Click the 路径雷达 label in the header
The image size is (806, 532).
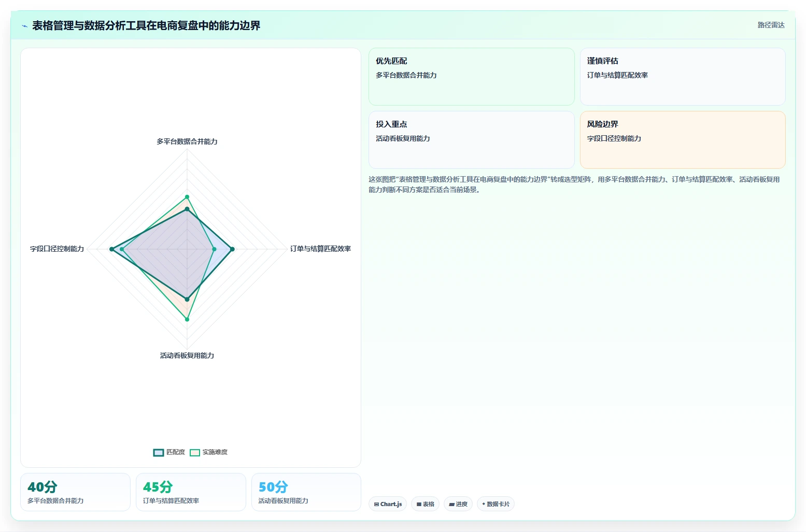[x=771, y=25]
